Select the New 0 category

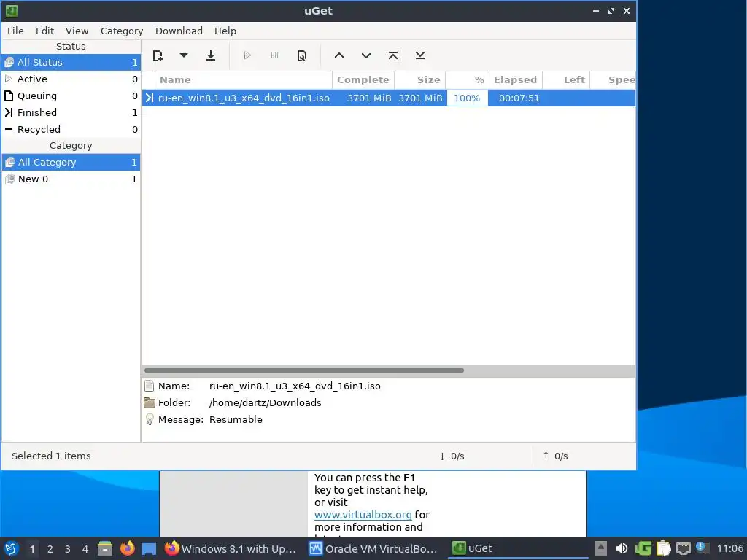71,179
